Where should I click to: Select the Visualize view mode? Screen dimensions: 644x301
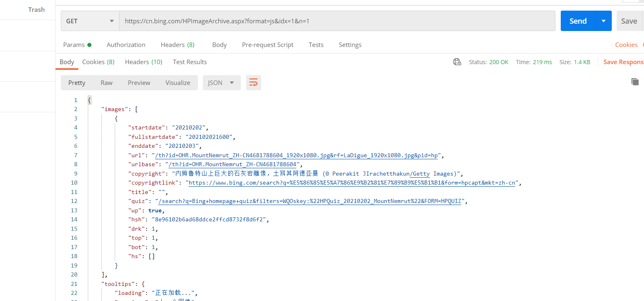click(x=178, y=83)
